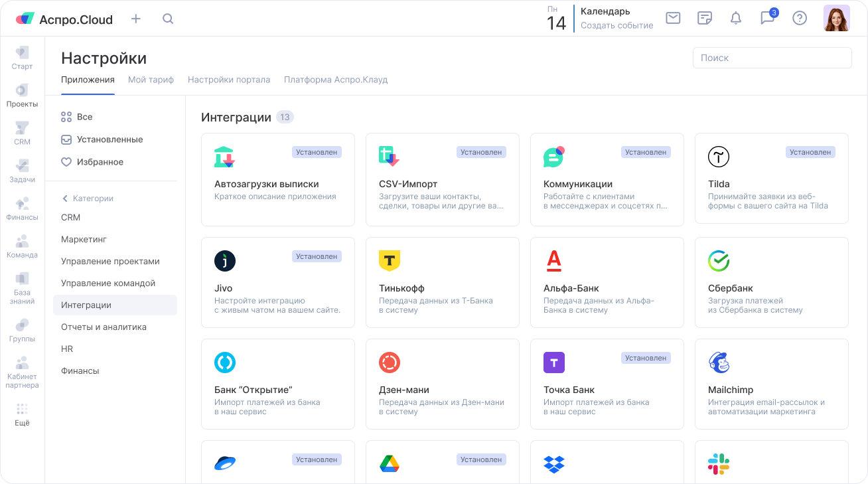Click the plus icon in top bar
Viewport: 868px width, 484px height.
pyautogui.click(x=136, y=19)
